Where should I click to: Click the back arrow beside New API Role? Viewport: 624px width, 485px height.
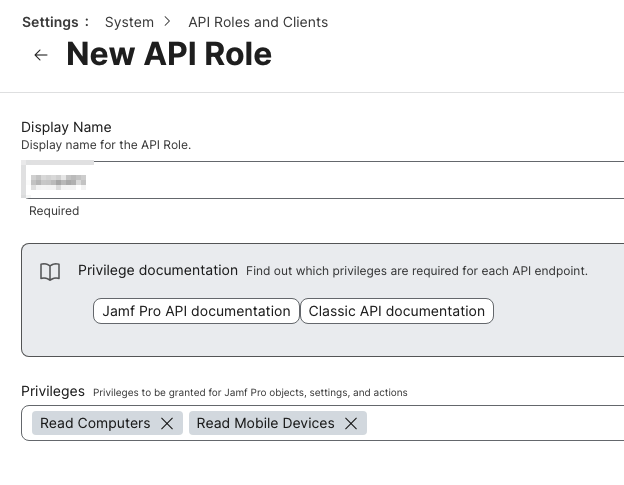41,55
